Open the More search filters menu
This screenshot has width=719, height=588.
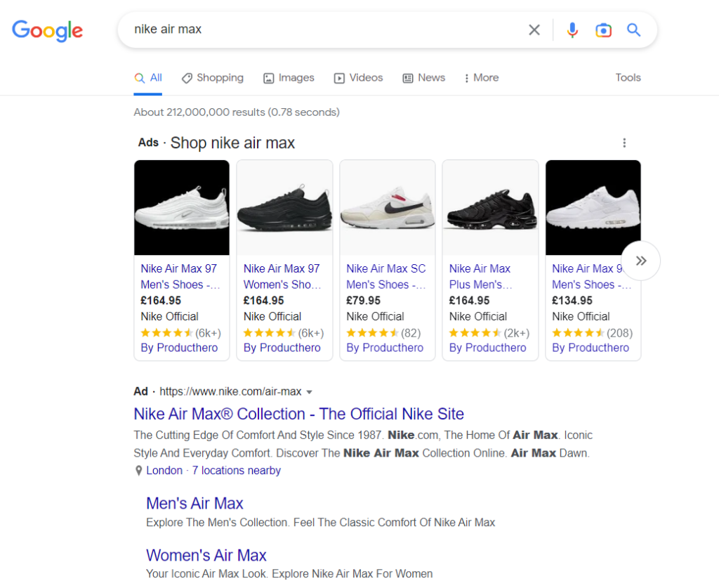coord(481,78)
